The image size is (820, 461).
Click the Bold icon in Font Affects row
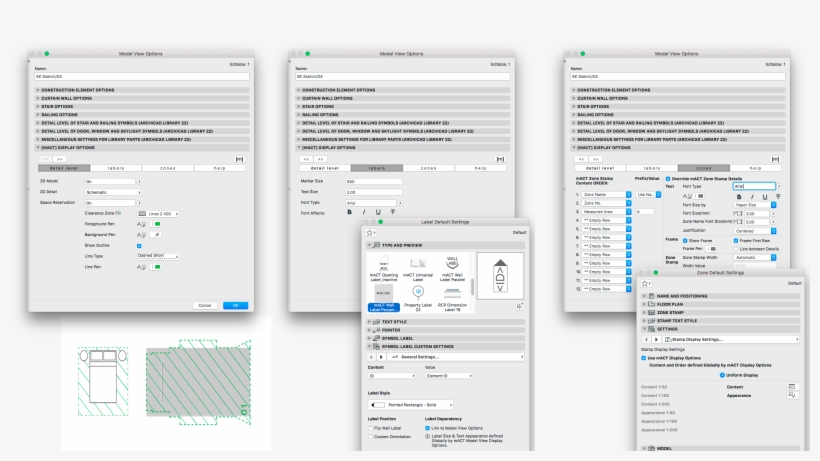[x=349, y=212]
